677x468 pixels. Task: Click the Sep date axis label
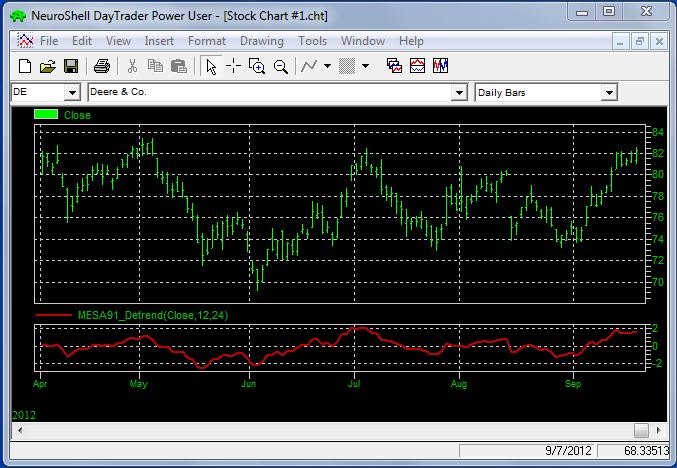pos(573,384)
